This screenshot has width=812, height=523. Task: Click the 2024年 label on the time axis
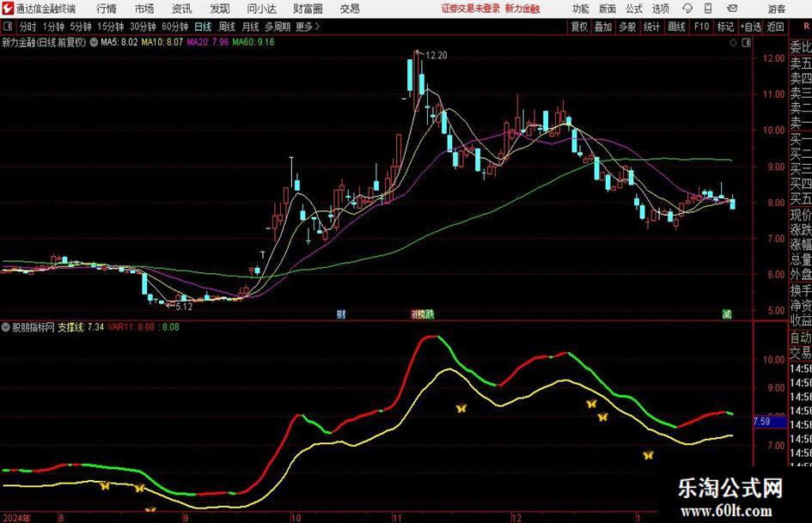click(16, 518)
